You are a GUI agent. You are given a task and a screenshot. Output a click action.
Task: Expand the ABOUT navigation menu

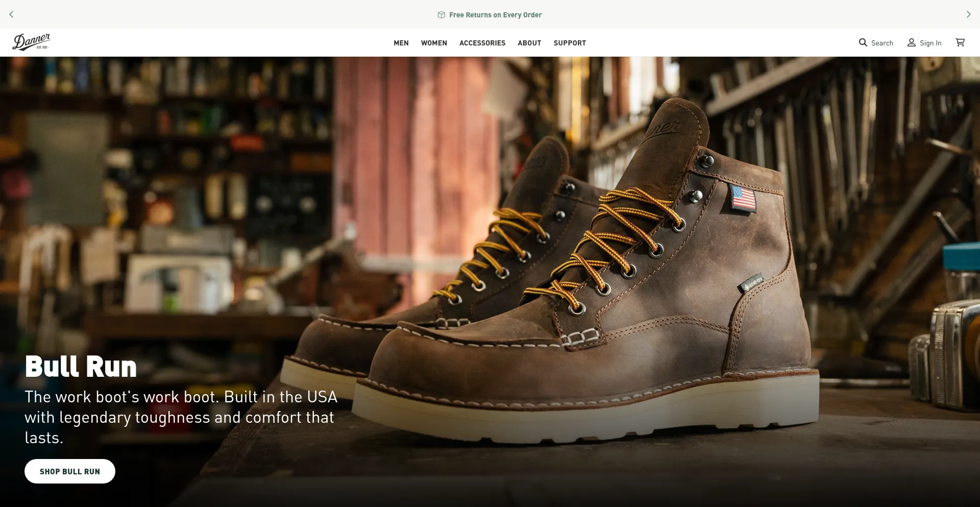tap(529, 43)
